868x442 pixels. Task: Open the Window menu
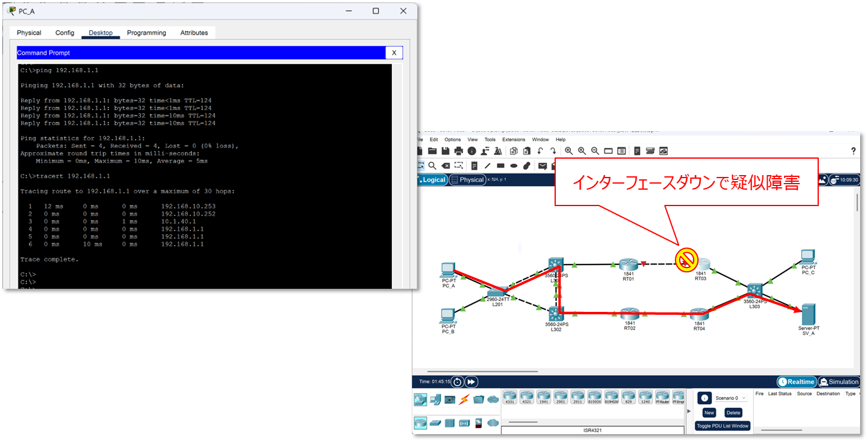coord(541,140)
